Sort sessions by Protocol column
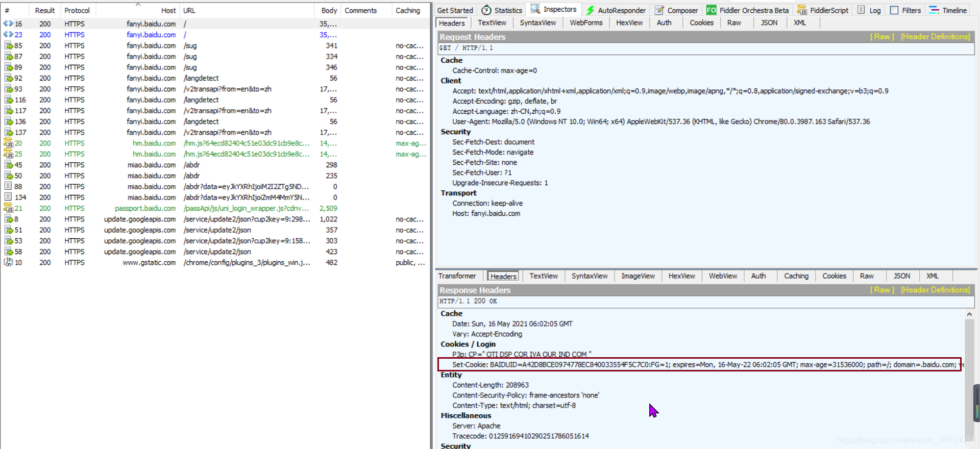Viewport: 980px width, 449px height. click(x=77, y=10)
